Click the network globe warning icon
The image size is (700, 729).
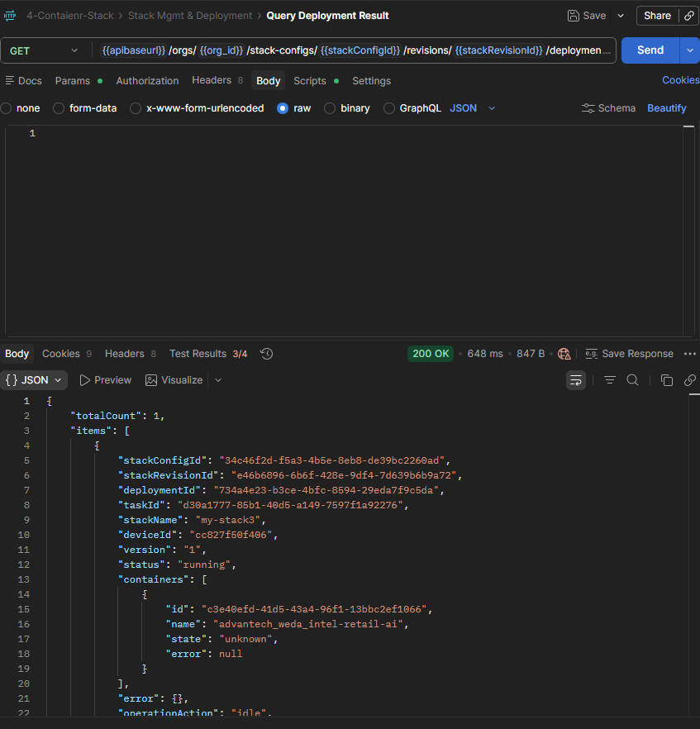(x=564, y=354)
